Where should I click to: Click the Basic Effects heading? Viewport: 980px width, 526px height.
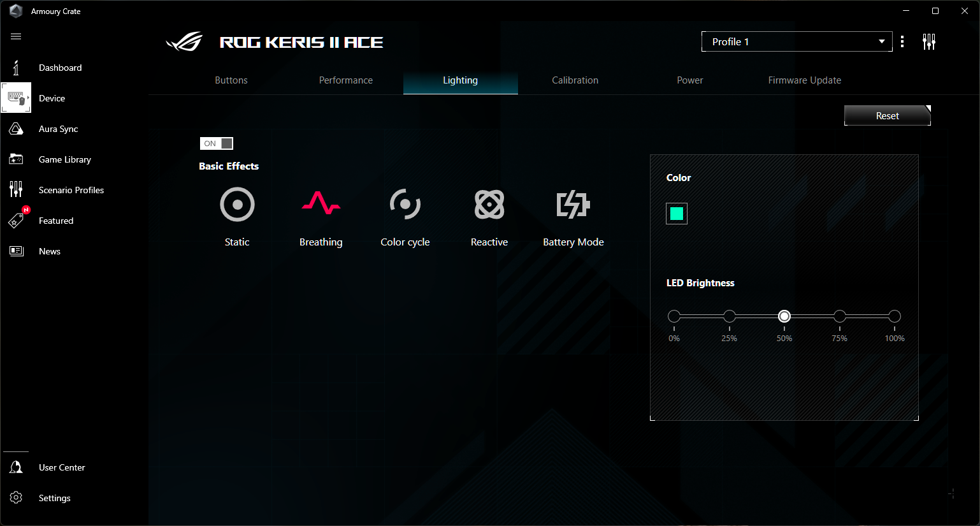point(229,166)
